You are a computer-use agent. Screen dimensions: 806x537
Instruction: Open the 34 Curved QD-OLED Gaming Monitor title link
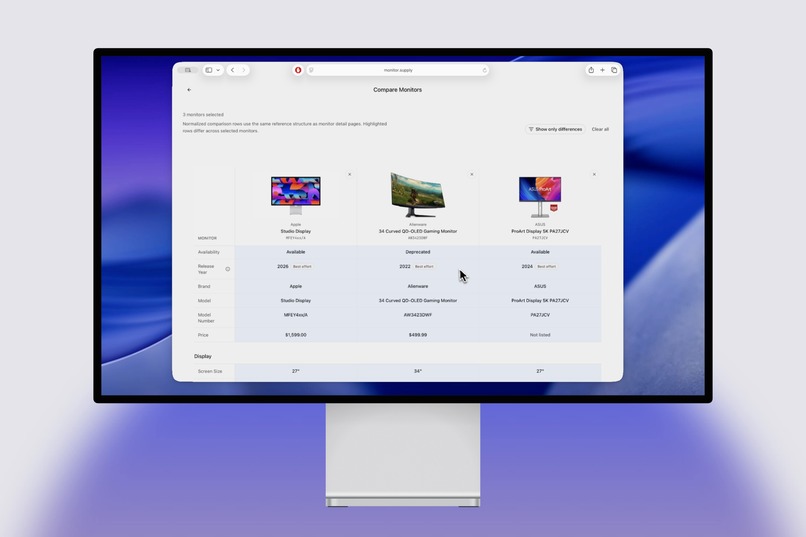[418, 231]
